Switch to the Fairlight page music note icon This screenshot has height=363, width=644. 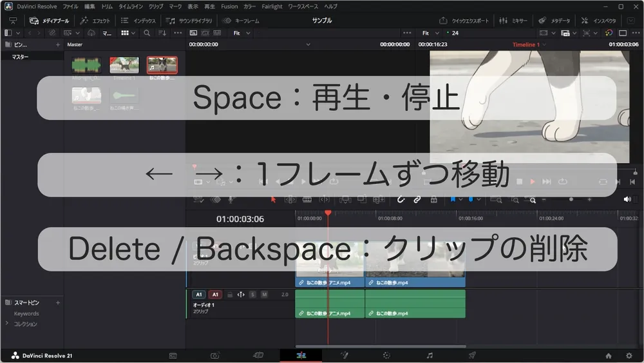click(x=430, y=356)
